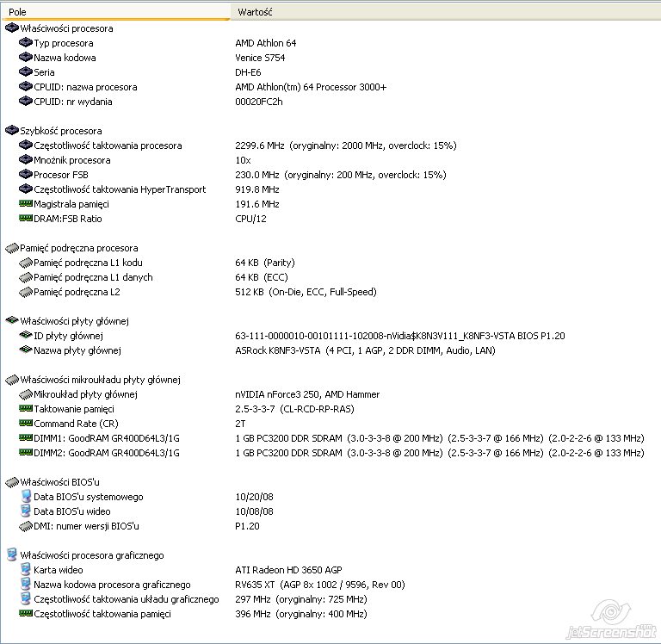661x644 pixels.
Task: Select the CPUID: nr wydania icon
Action: [x=26, y=102]
